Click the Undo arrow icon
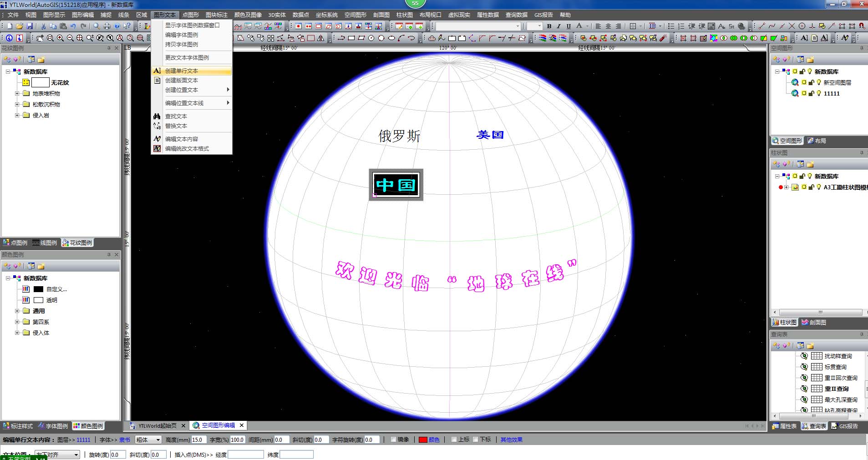This screenshot has height=460, width=868. 73,26
